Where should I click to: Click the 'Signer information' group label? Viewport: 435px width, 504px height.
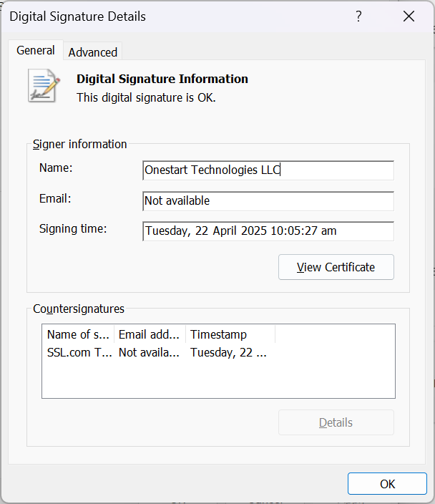tap(79, 145)
